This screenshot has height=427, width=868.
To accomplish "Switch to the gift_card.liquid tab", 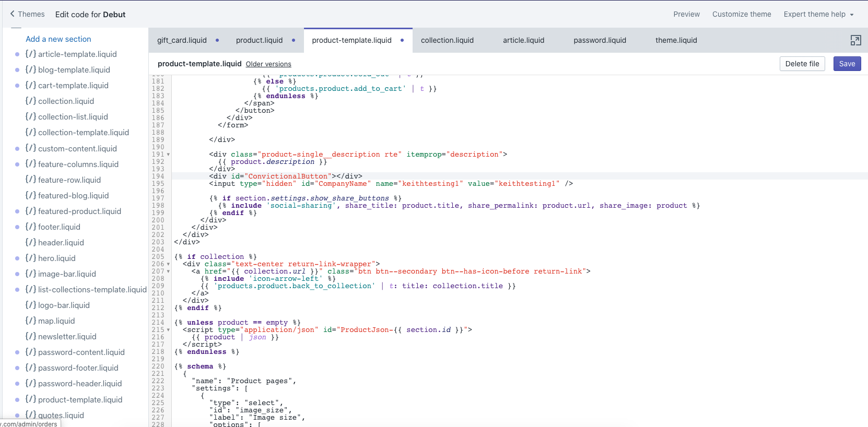I will coord(182,40).
